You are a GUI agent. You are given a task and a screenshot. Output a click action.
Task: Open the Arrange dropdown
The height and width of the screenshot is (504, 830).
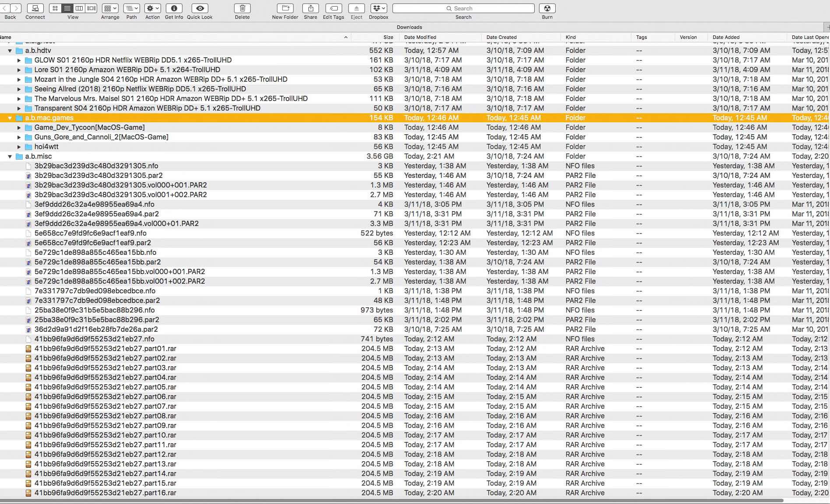[110, 8]
